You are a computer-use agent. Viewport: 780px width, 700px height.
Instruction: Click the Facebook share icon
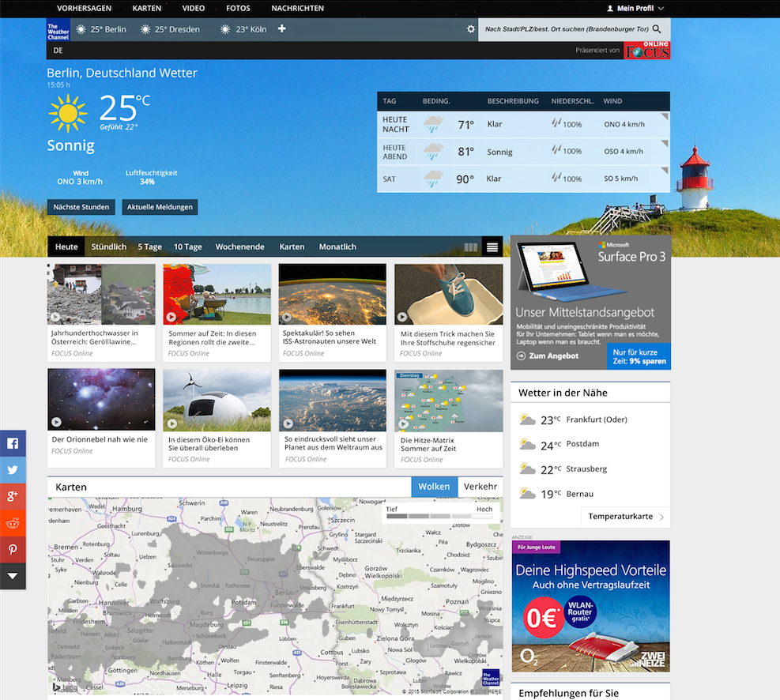pyautogui.click(x=13, y=443)
